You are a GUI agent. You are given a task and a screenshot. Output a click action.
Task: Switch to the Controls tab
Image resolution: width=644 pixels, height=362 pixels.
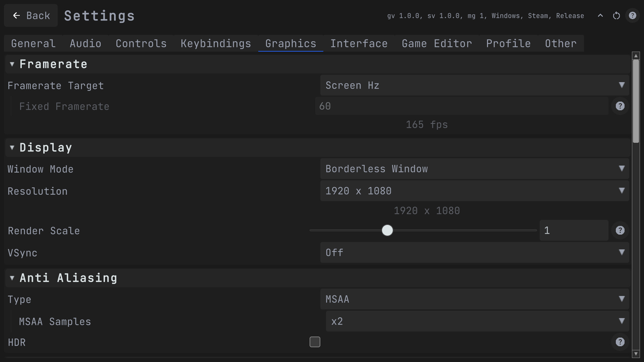click(141, 43)
